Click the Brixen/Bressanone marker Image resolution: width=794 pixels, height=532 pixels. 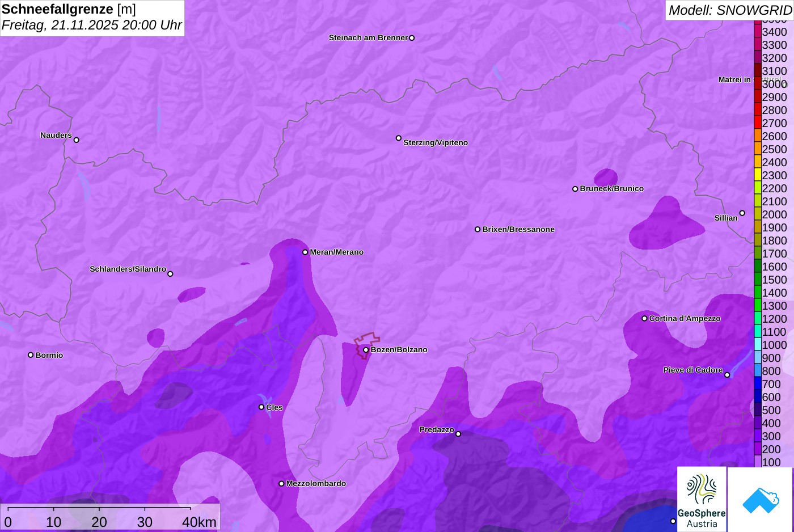(478, 230)
